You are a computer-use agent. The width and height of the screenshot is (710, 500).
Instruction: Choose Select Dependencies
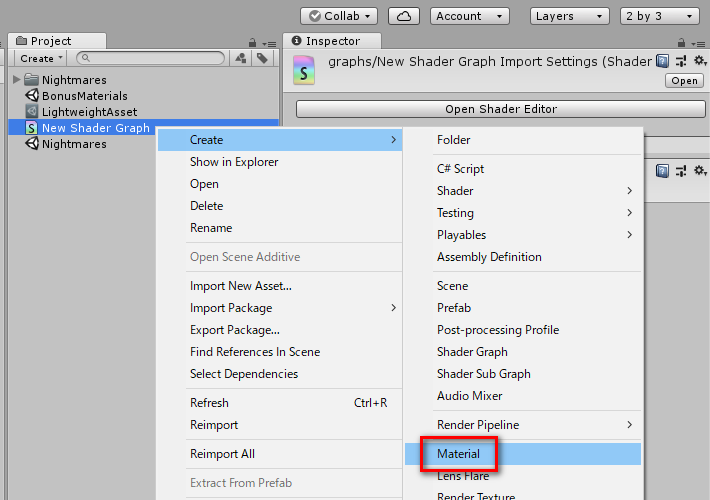point(280,374)
